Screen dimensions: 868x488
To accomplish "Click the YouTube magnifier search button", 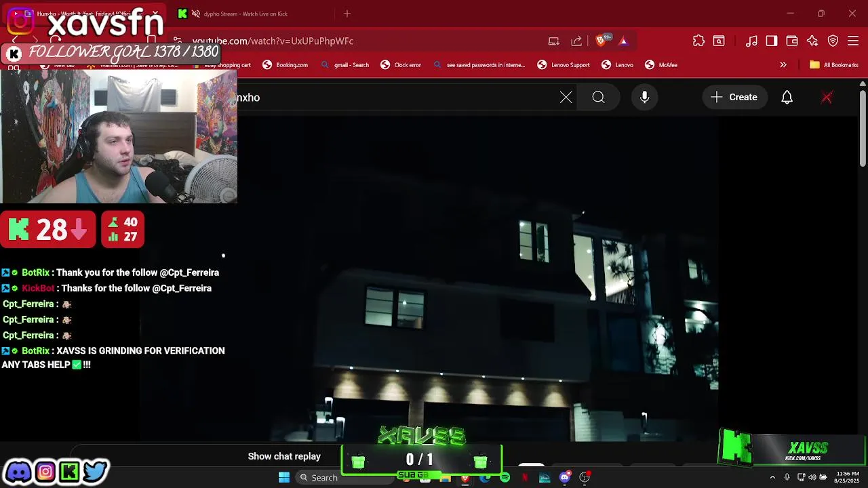I will click(599, 98).
